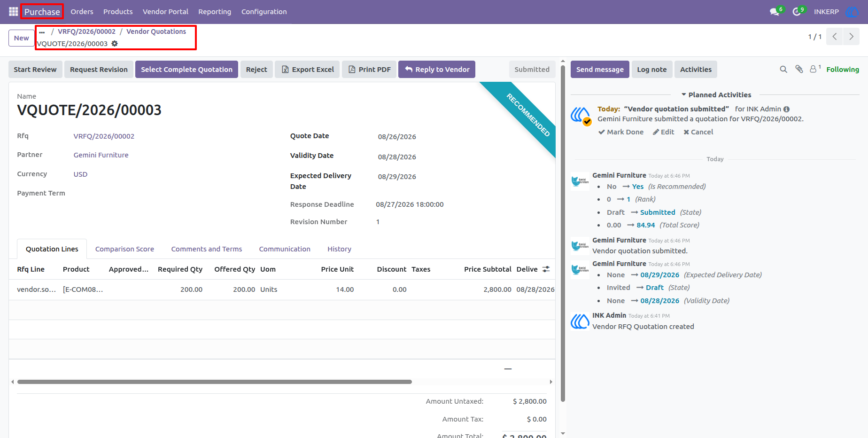
Task: Open the apps grid menu
Action: [14, 11]
